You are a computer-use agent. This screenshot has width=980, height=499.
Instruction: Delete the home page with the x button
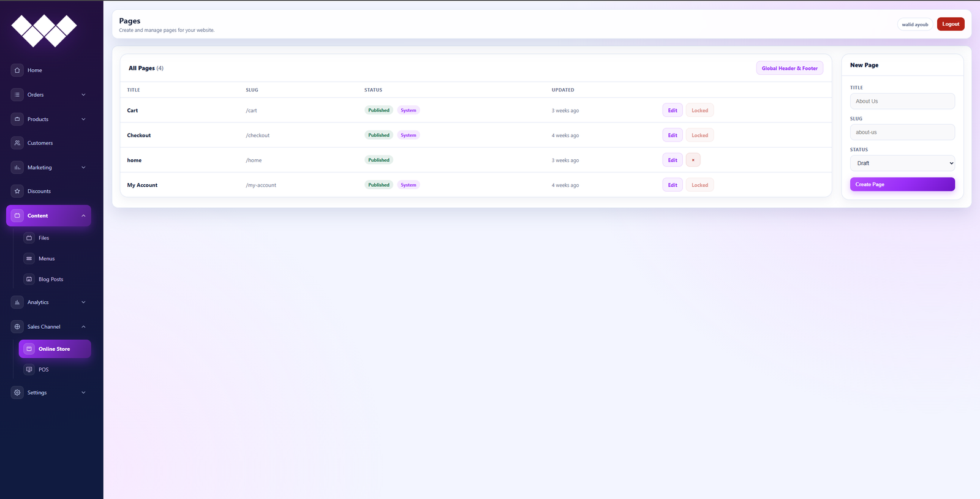[x=693, y=160]
